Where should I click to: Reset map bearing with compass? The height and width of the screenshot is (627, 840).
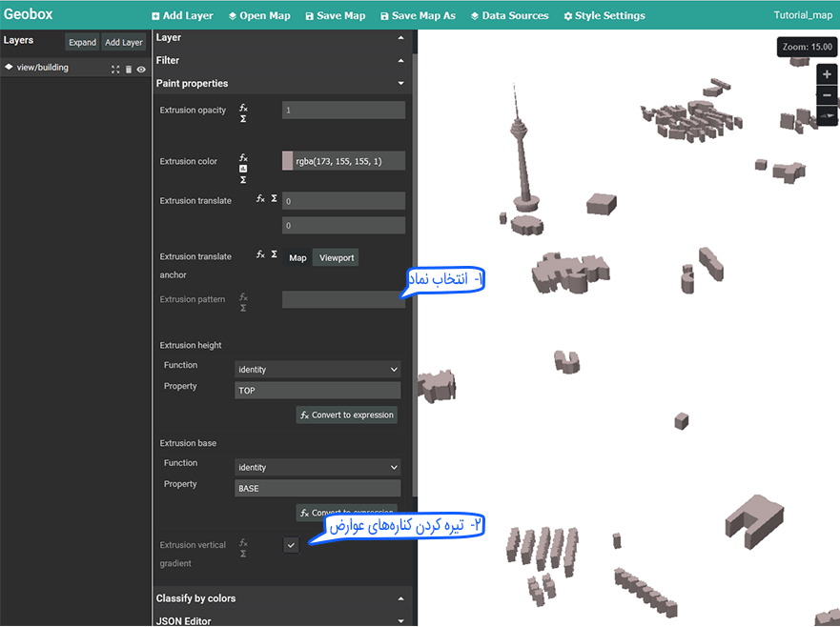827,115
